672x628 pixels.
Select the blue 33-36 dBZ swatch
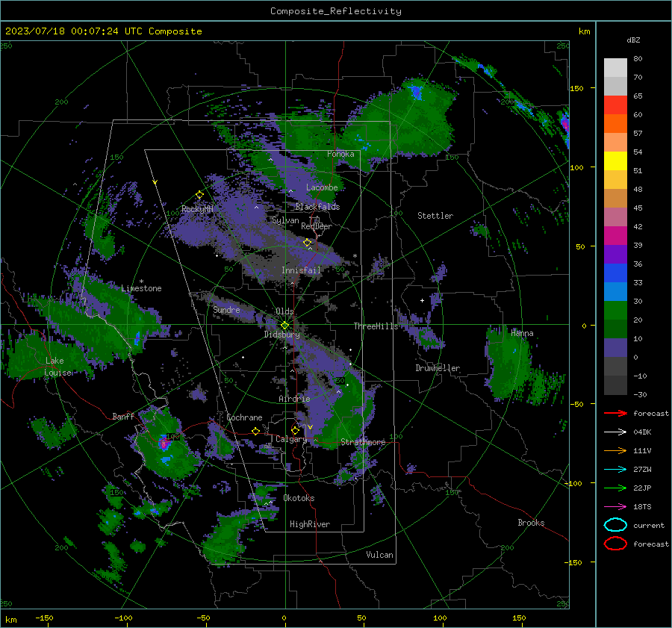[615, 273]
